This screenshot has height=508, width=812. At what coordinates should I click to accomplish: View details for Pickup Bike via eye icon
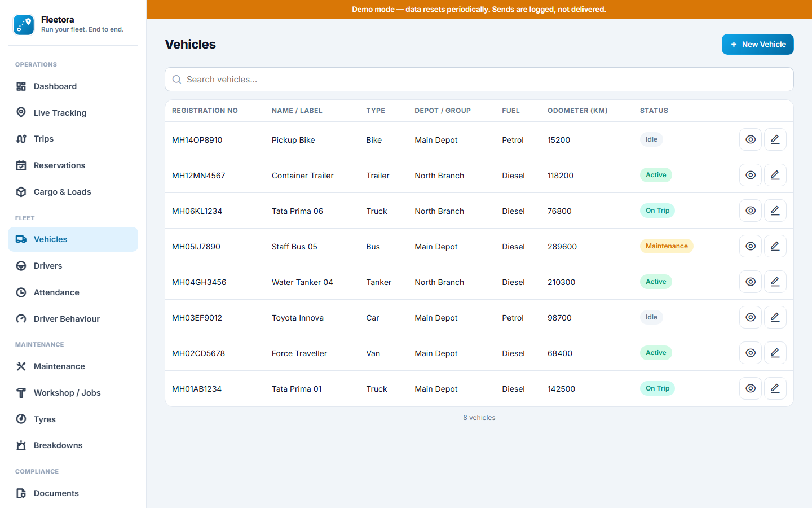tap(750, 139)
